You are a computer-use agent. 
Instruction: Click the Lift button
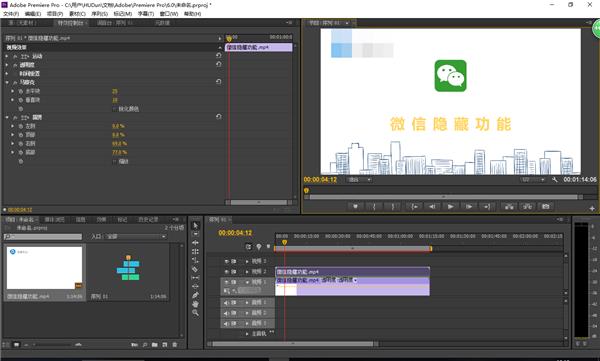(509, 206)
